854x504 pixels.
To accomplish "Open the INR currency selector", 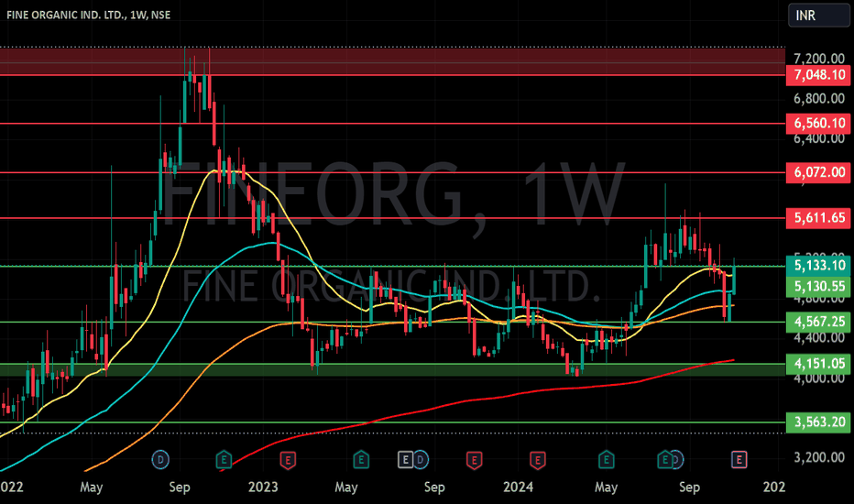I will pos(818,16).
